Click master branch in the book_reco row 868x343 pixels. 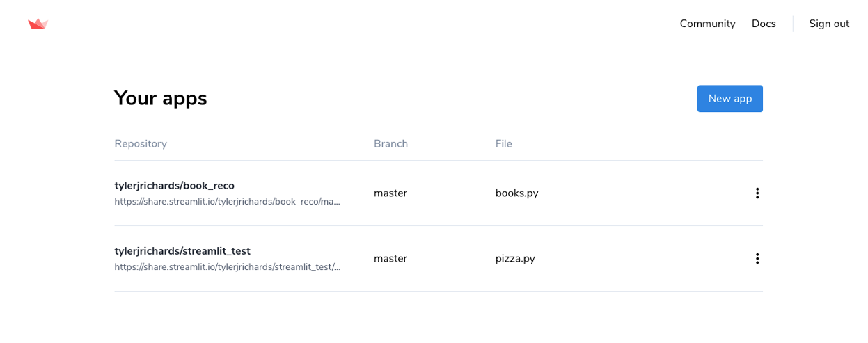click(390, 193)
